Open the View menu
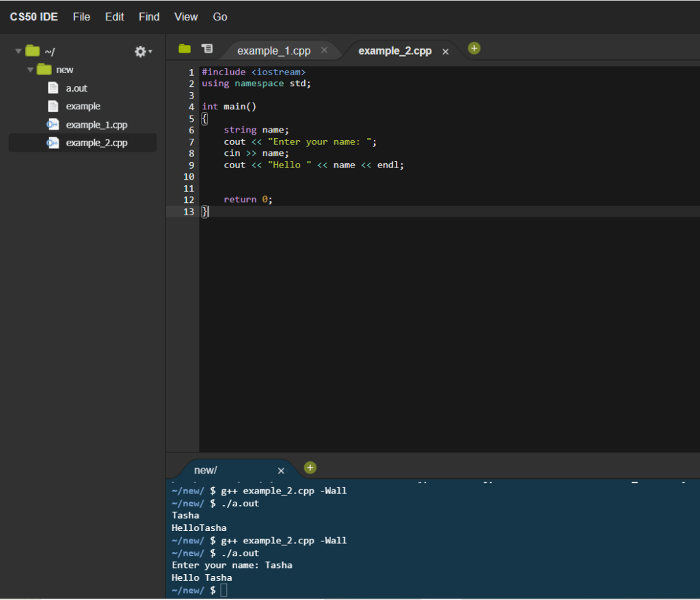The image size is (700, 600). (186, 16)
